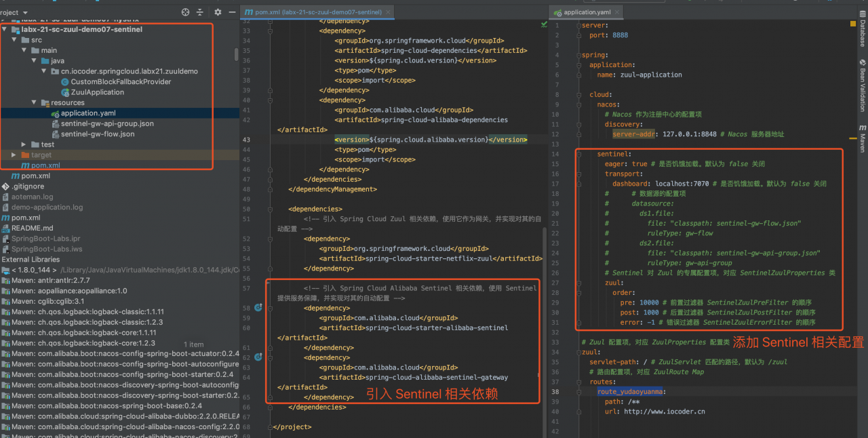Click the scroll-to-source crosshair icon
This screenshot has height=438, width=868.
[x=184, y=12]
